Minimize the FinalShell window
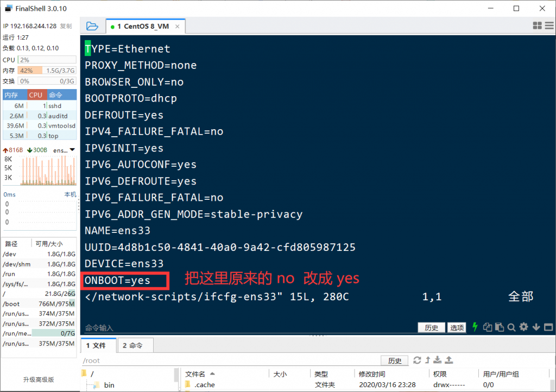Viewport: 556px width, 392px height. coord(491,8)
